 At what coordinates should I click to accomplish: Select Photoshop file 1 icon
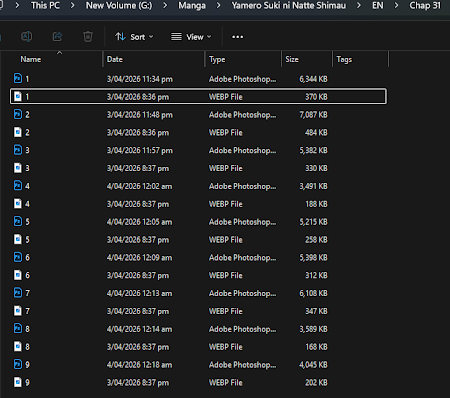point(18,78)
